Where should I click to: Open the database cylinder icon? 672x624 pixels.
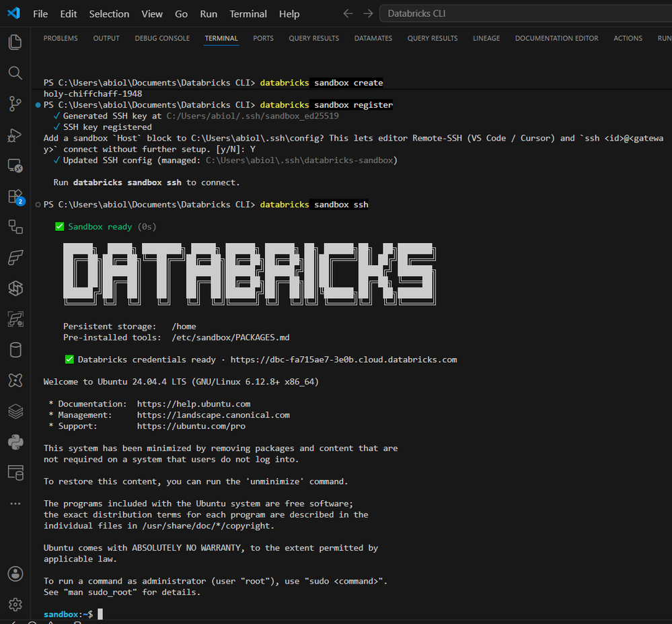(x=15, y=350)
